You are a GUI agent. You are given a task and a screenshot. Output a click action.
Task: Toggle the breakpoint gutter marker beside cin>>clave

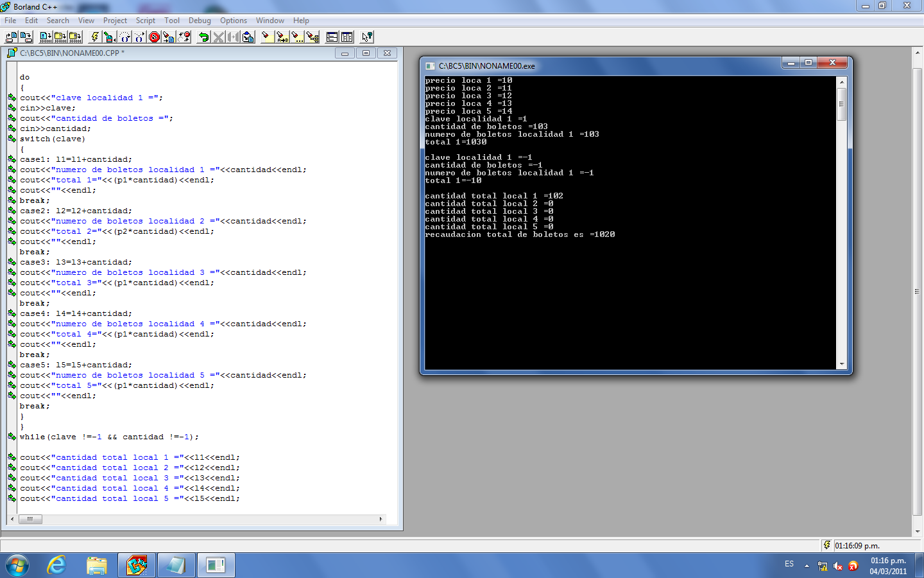tap(12, 108)
